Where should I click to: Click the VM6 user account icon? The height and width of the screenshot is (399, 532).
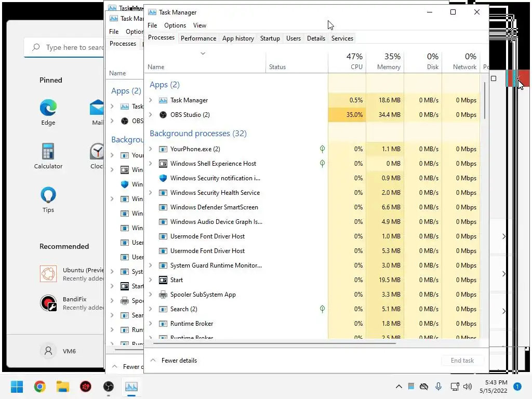(48, 351)
